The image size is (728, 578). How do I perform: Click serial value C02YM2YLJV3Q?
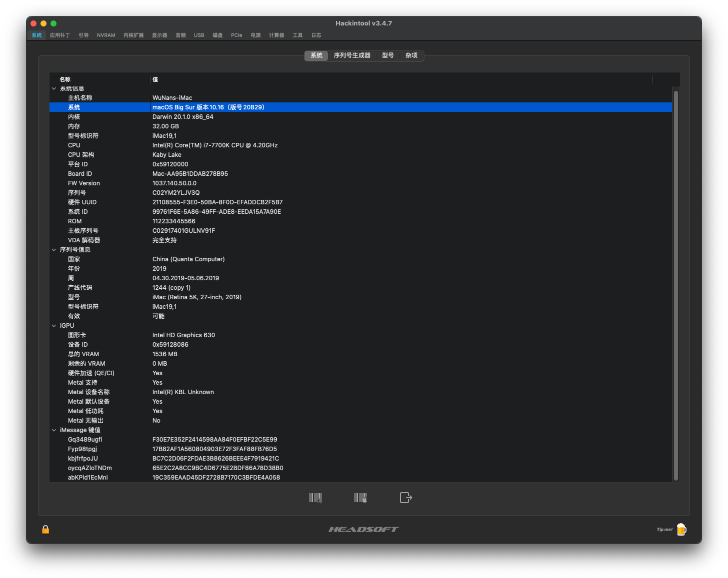coord(176,193)
